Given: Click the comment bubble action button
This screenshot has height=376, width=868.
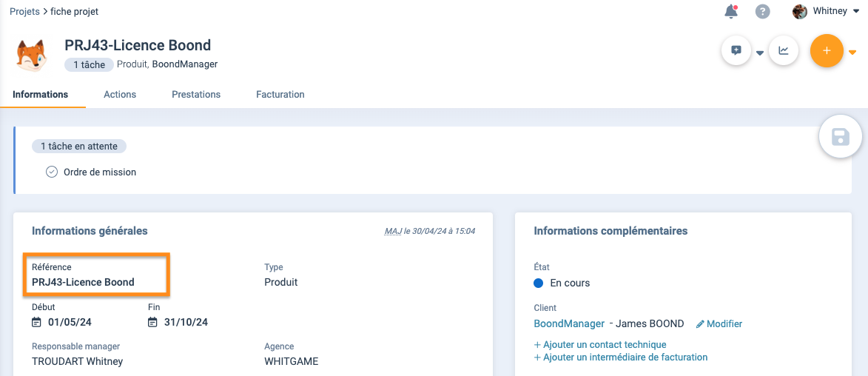Looking at the screenshot, I should point(736,51).
